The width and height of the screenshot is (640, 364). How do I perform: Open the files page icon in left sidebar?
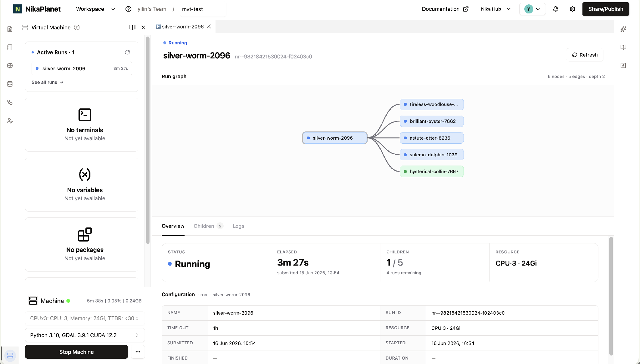click(x=10, y=29)
